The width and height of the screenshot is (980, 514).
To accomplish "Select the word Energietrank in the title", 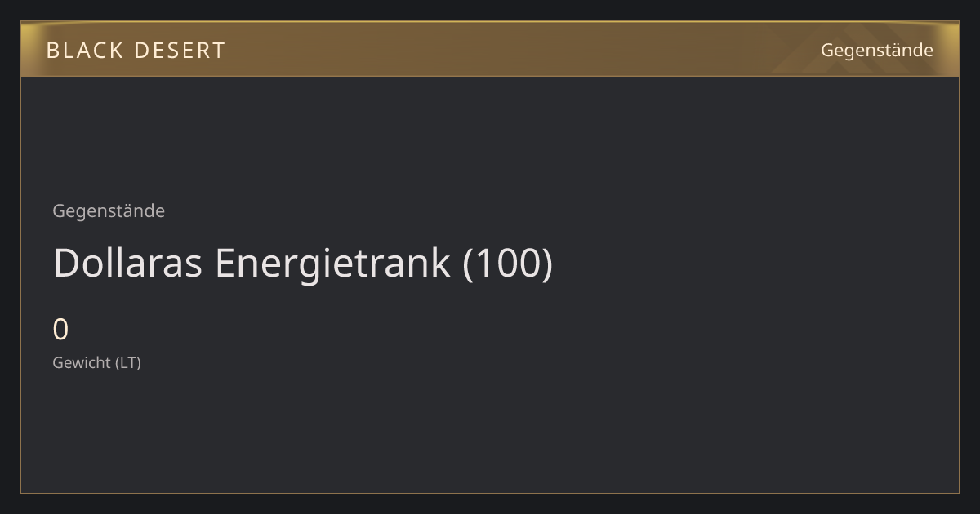I will point(332,263).
